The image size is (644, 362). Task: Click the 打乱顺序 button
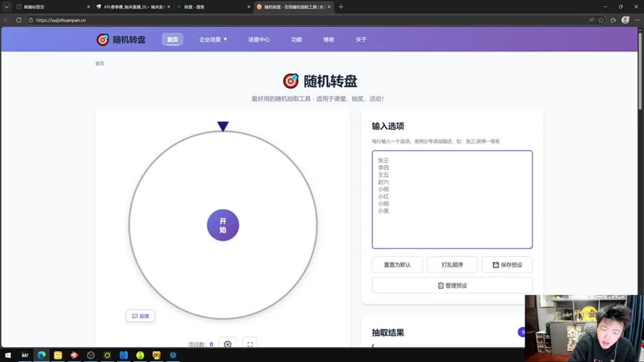pyautogui.click(x=452, y=265)
